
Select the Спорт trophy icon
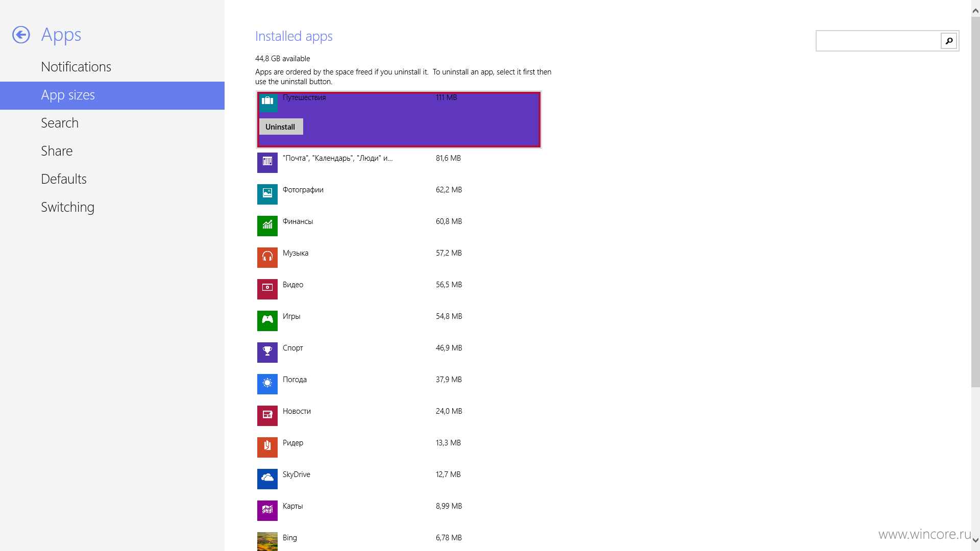pyautogui.click(x=267, y=352)
